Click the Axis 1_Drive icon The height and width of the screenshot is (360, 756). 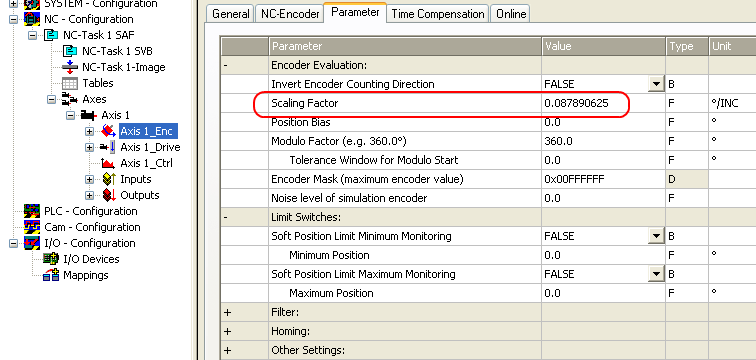[108, 147]
